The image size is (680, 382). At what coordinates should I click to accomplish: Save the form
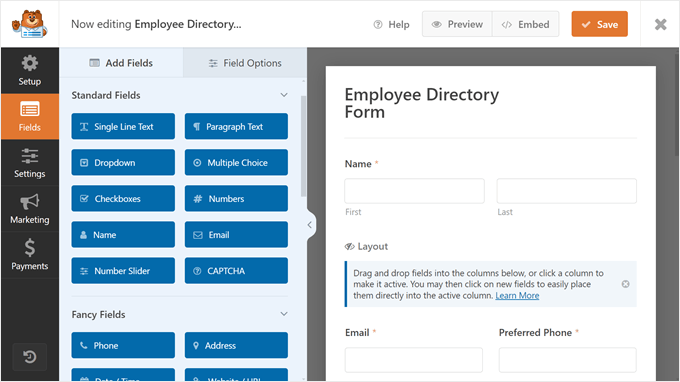click(599, 24)
